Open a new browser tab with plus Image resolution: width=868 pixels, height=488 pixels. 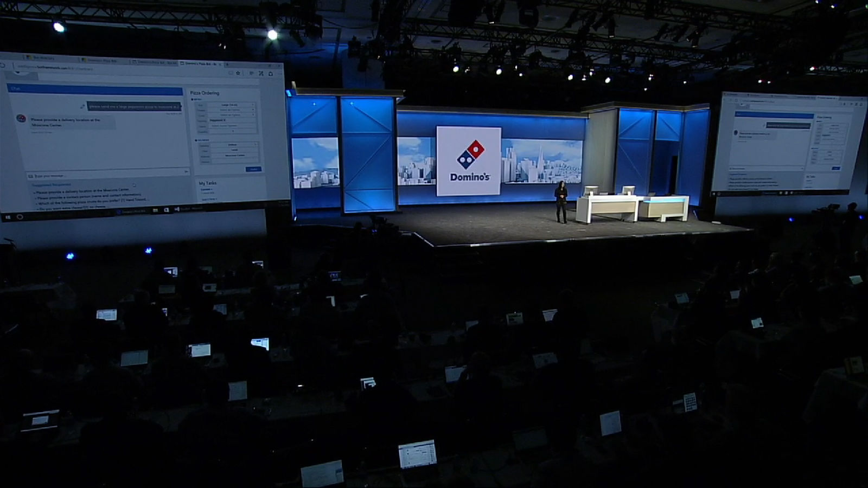point(228,65)
